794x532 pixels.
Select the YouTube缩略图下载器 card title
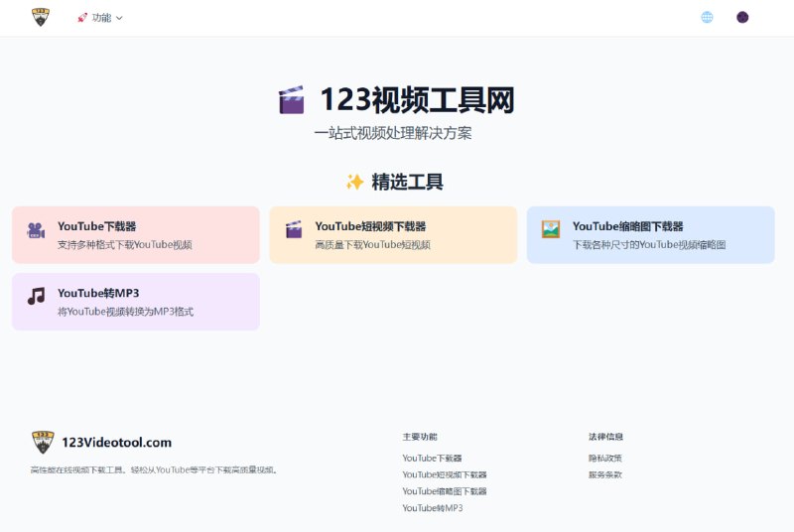click(x=627, y=226)
